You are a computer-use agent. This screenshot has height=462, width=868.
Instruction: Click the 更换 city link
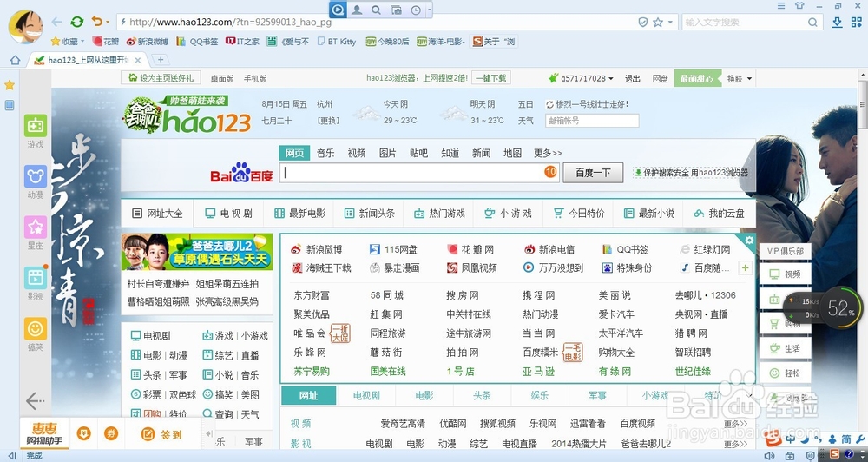pyautogui.click(x=328, y=120)
